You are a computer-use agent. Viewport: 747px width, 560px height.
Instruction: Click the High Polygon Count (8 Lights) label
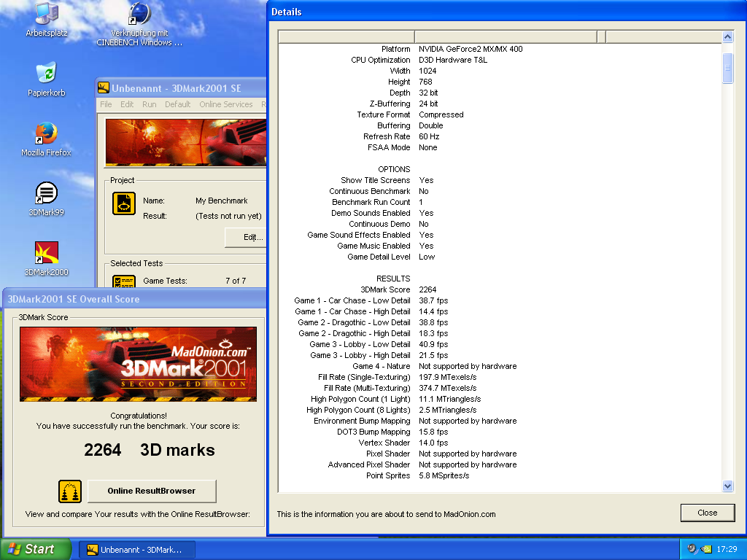[x=358, y=410]
